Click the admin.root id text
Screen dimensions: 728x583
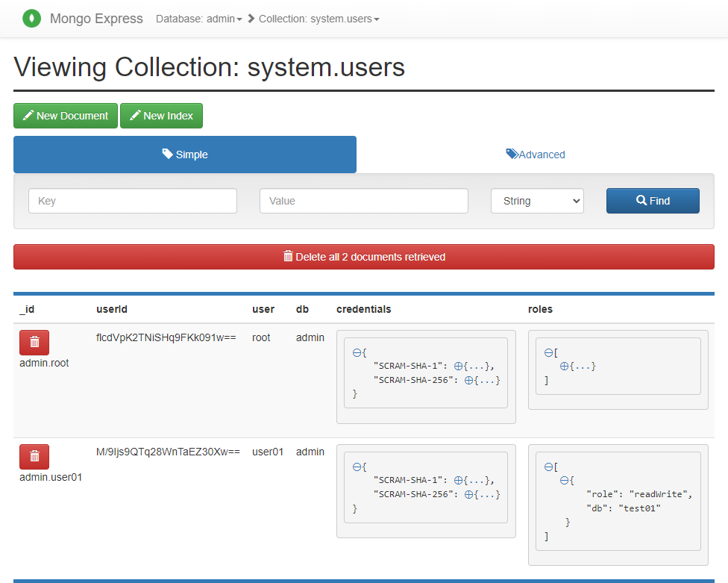[44, 363]
